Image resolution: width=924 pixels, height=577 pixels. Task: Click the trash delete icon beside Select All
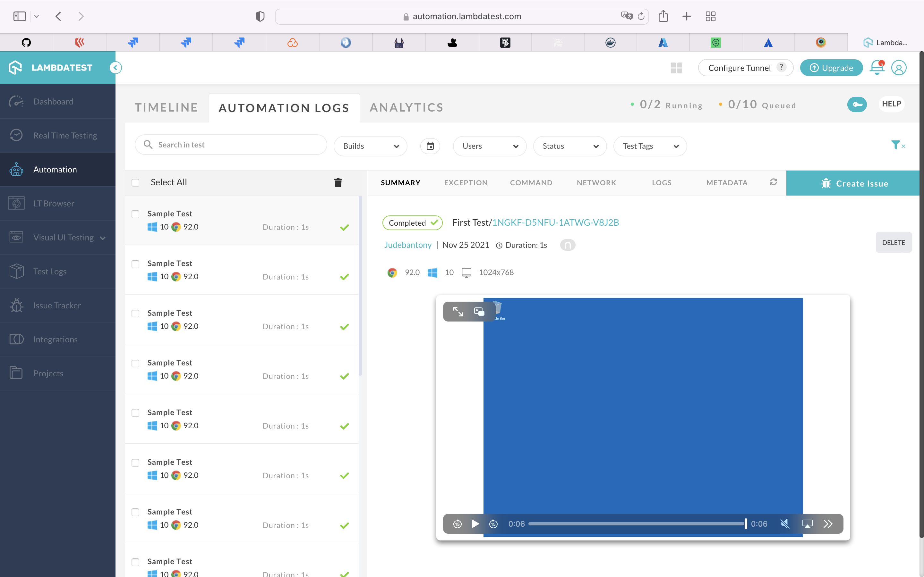pyautogui.click(x=338, y=183)
